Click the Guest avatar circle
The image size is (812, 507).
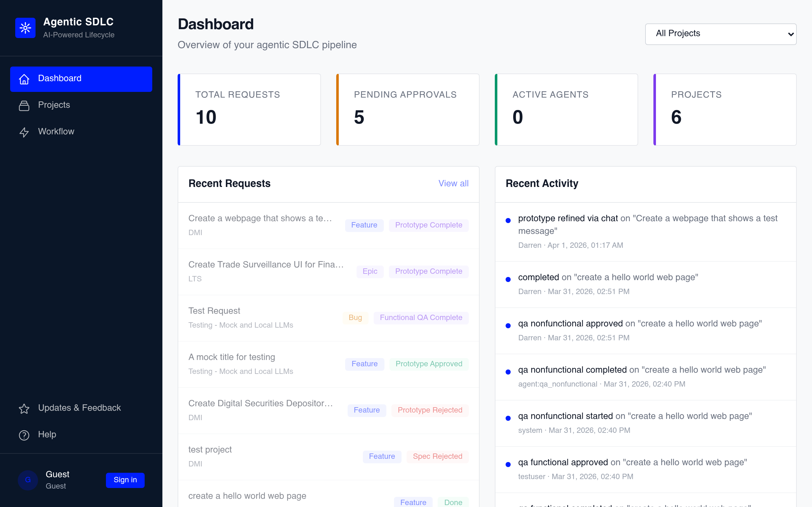[x=28, y=480]
